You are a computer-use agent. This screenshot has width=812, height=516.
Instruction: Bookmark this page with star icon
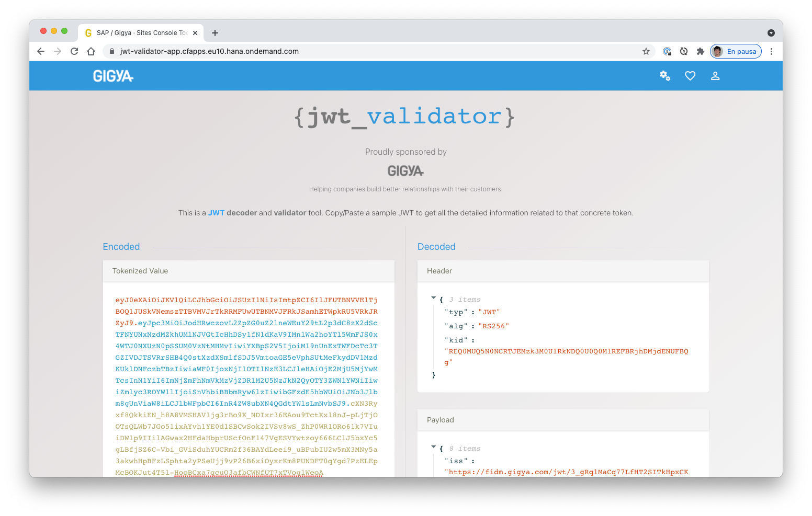tap(646, 51)
